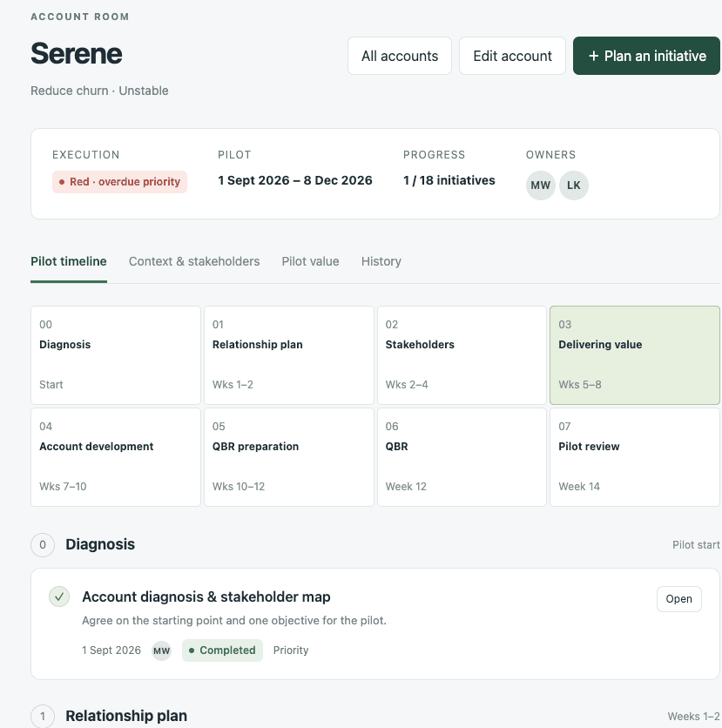Image resolution: width=722 pixels, height=728 pixels.
Task: Click the 1 / 18 initiatives progress text
Action: (x=449, y=180)
